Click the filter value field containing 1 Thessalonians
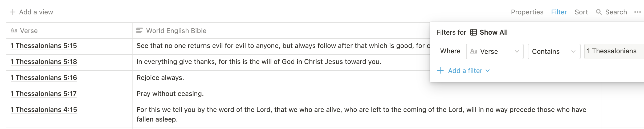This screenshot has height=129, width=644. (x=614, y=51)
